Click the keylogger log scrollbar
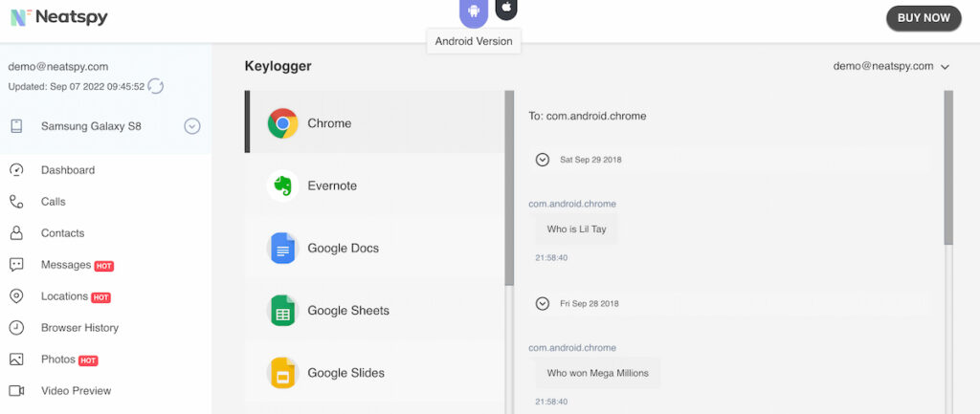Screen dimensions: 980x414 click(x=948, y=167)
